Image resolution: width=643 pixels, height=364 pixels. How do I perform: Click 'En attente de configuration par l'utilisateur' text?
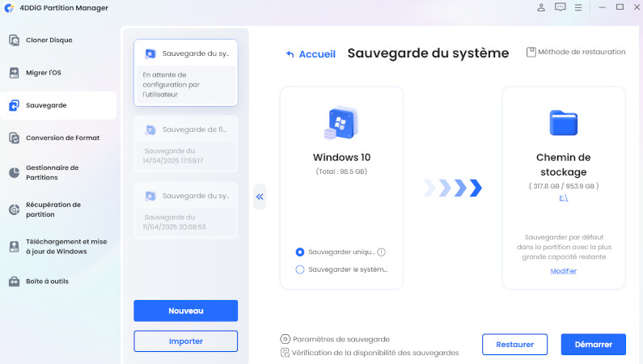(x=171, y=84)
